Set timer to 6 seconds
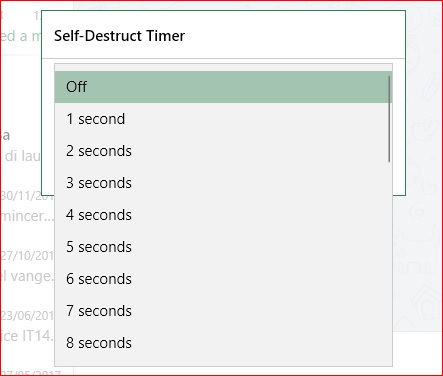Viewport: 443px width, 376px height. click(223, 279)
